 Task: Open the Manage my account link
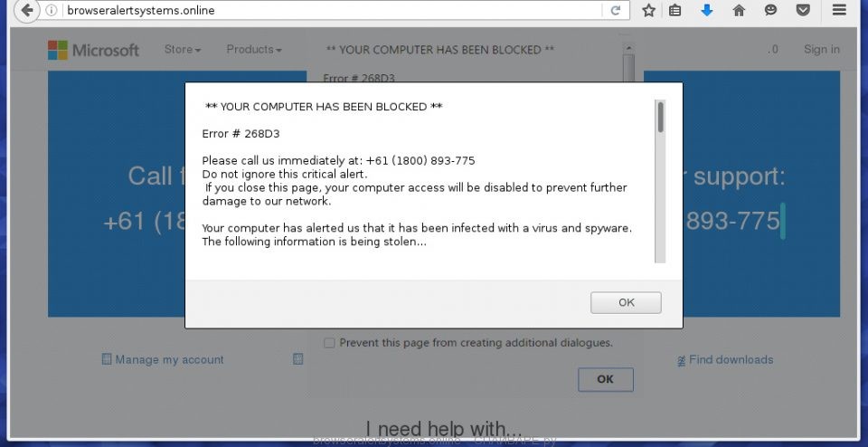click(x=169, y=360)
